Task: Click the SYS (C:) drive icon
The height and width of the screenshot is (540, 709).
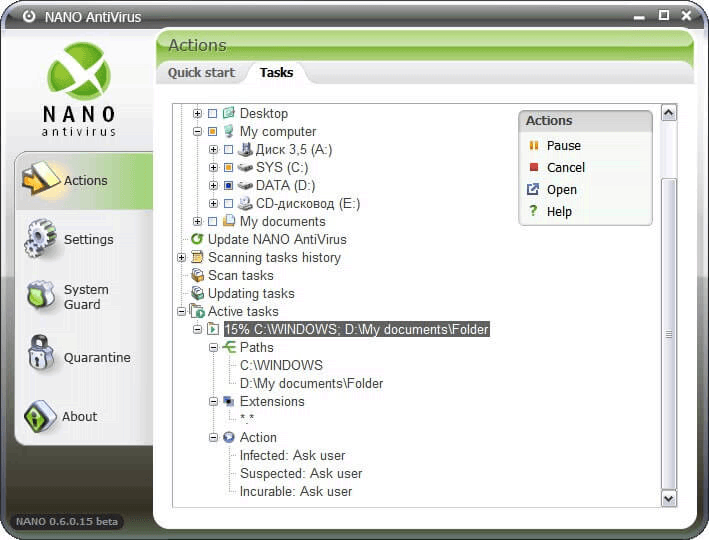Action: 245,167
